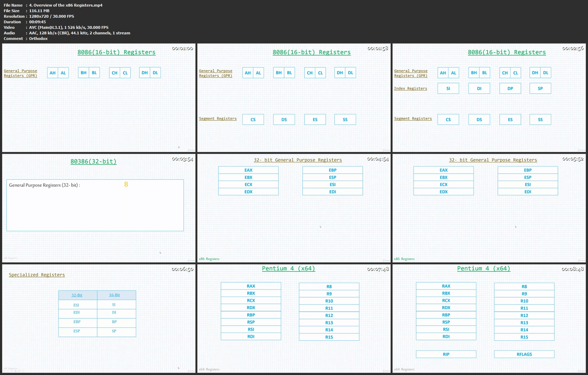The image size is (588, 375).
Task: Click 'ESI' in the Specialized Registers table
Action: coord(76,305)
